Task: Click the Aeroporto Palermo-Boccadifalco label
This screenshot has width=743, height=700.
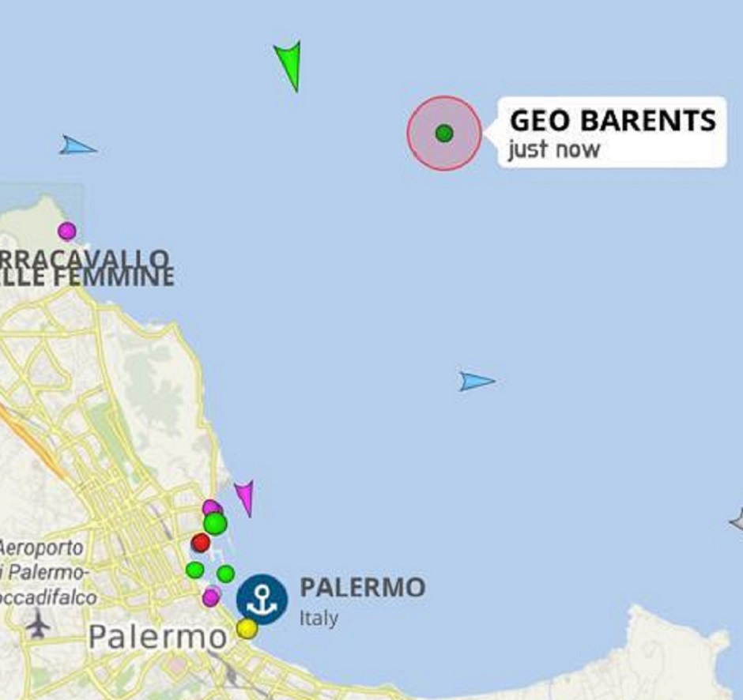Action: [x=48, y=572]
